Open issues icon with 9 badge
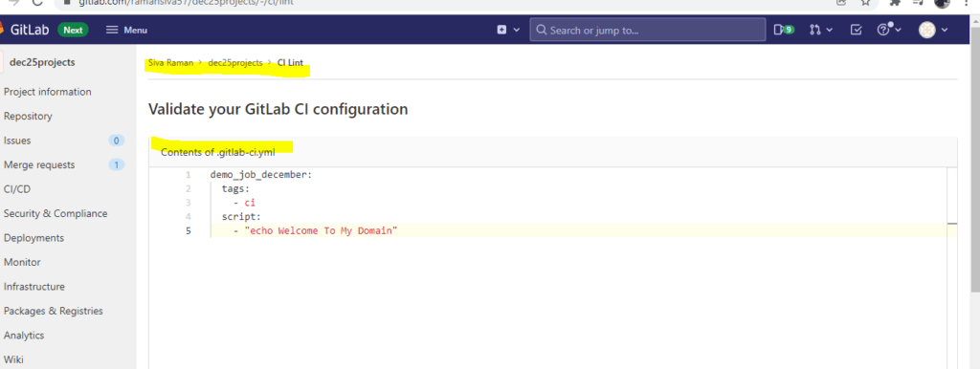The width and height of the screenshot is (980, 369). pos(784,30)
